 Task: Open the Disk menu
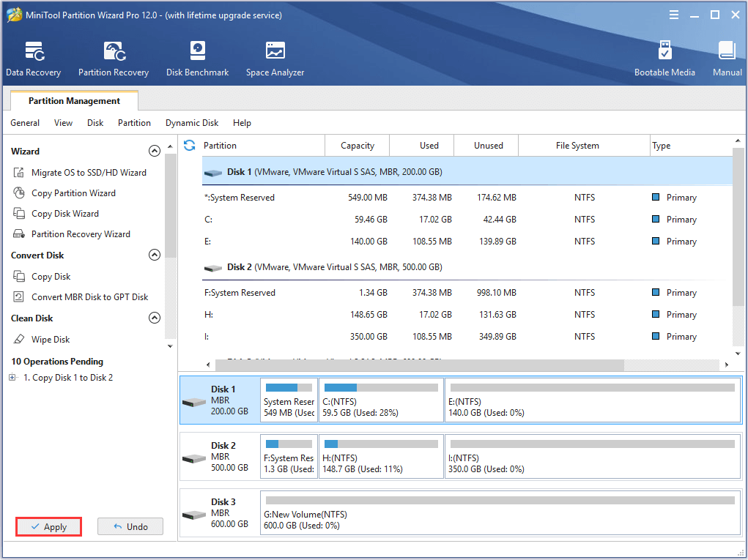pyautogui.click(x=95, y=123)
